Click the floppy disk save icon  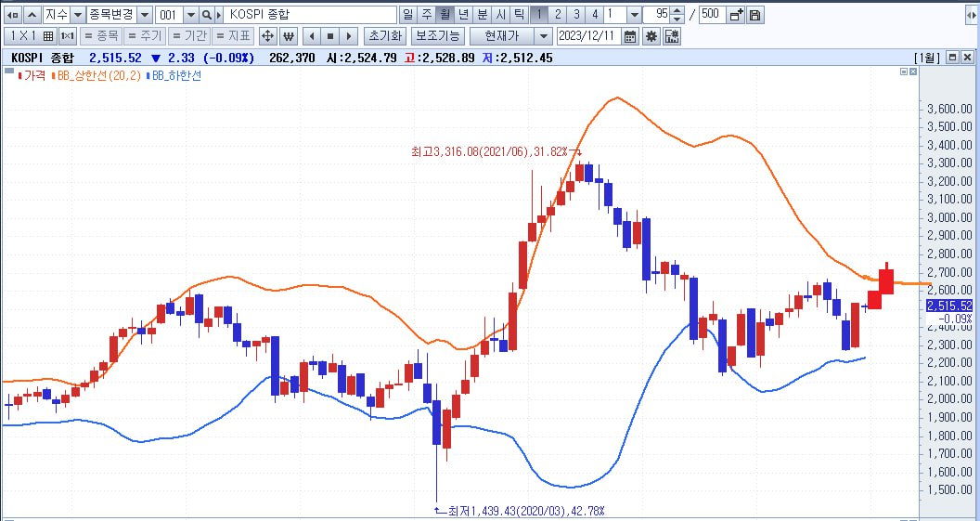(x=754, y=14)
